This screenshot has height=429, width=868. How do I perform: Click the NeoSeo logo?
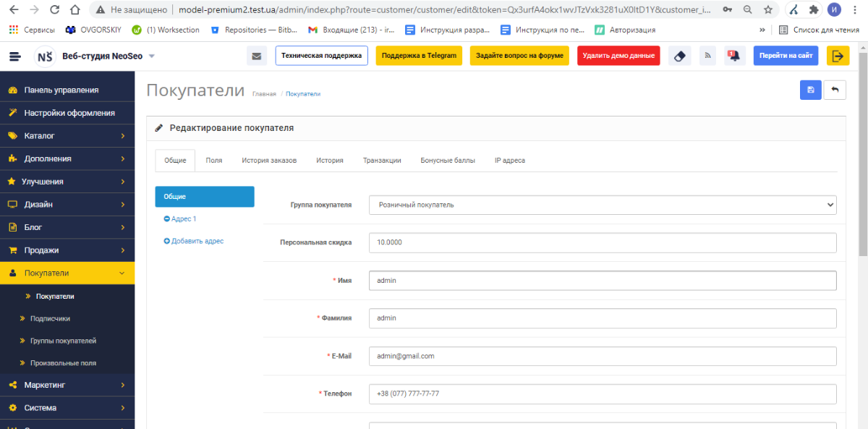coord(45,56)
